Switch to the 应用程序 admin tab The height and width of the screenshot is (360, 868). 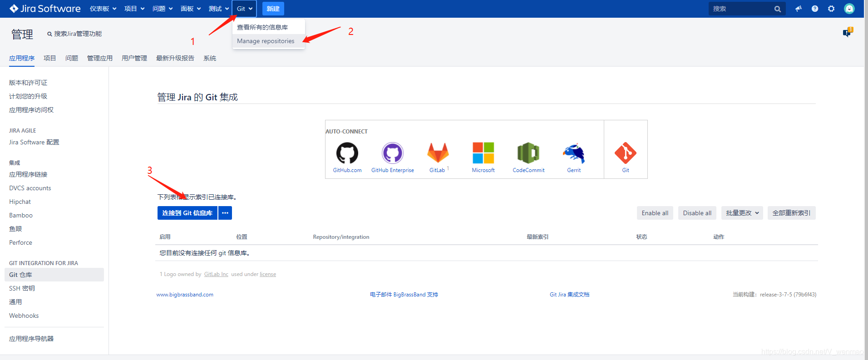click(22, 58)
